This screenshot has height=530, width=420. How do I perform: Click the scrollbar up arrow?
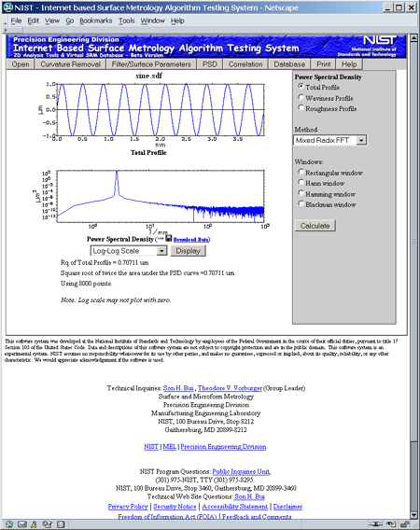pyautogui.click(x=413, y=38)
